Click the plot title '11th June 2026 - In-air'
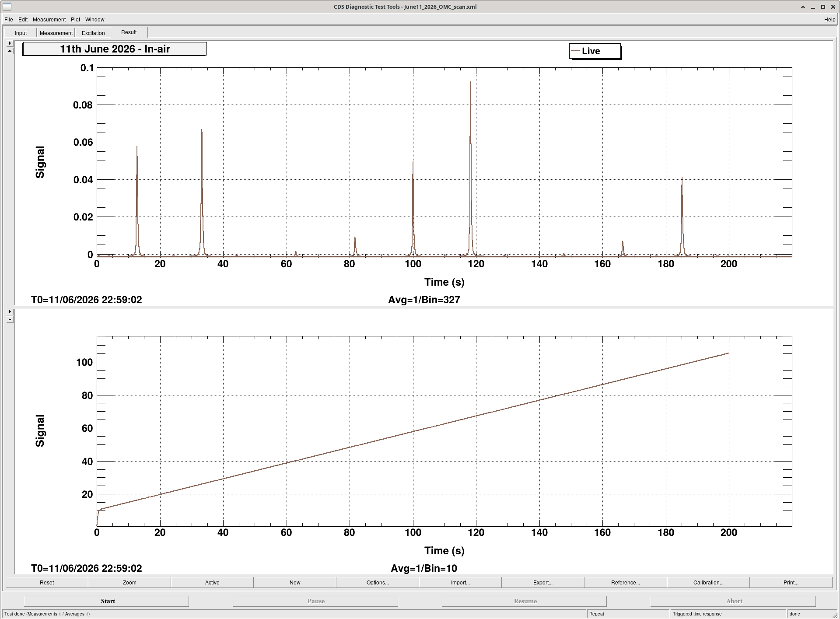Screen dimensions: 840x619 [x=115, y=49]
